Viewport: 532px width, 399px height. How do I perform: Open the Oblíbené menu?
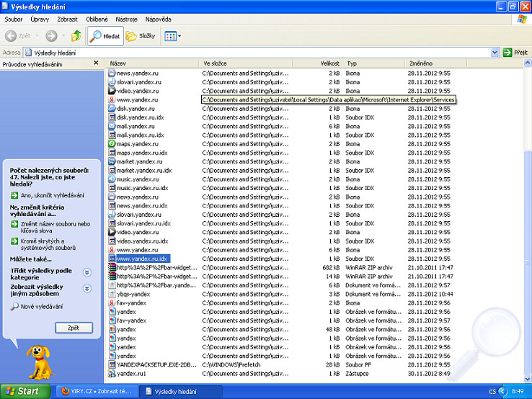pyautogui.click(x=97, y=19)
